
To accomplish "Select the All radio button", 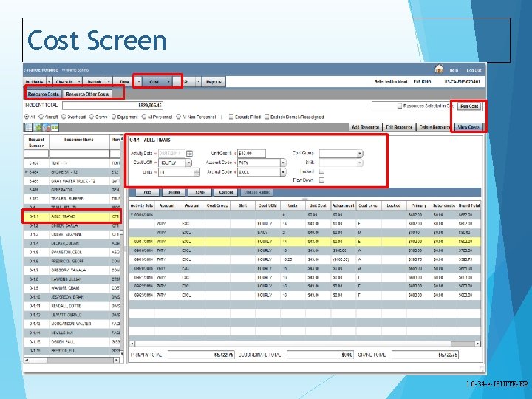I will 27,117.
